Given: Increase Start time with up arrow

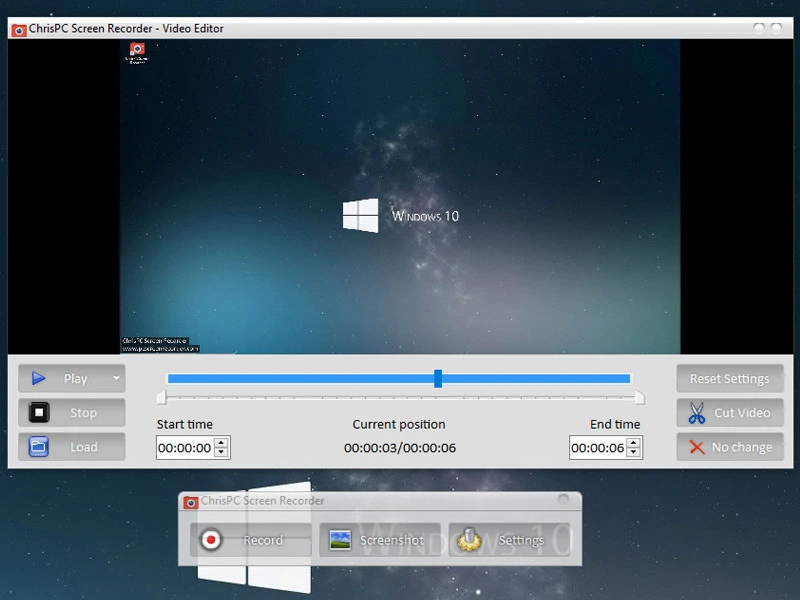Looking at the screenshot, I should click(221, 442).
